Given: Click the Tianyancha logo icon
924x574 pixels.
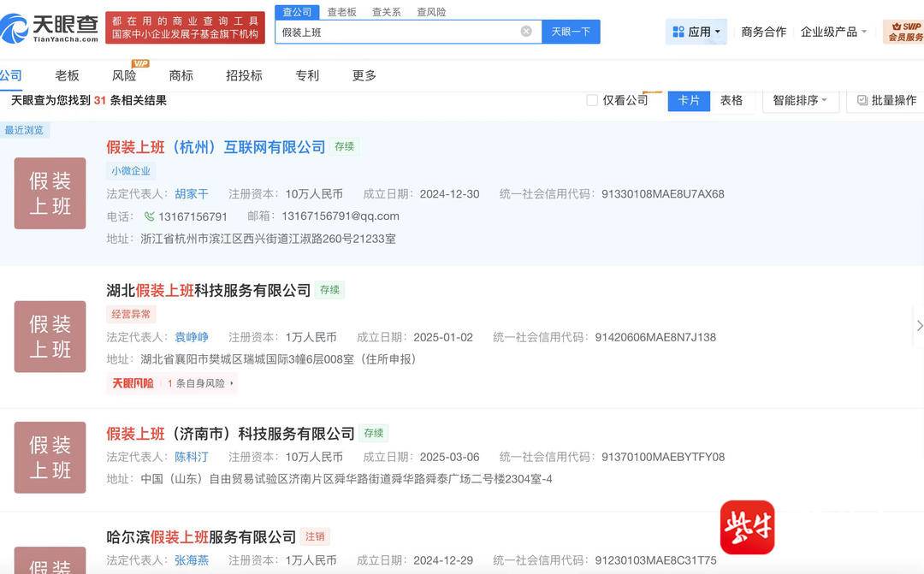Looking at the screenshot, I should coord(15,27).
